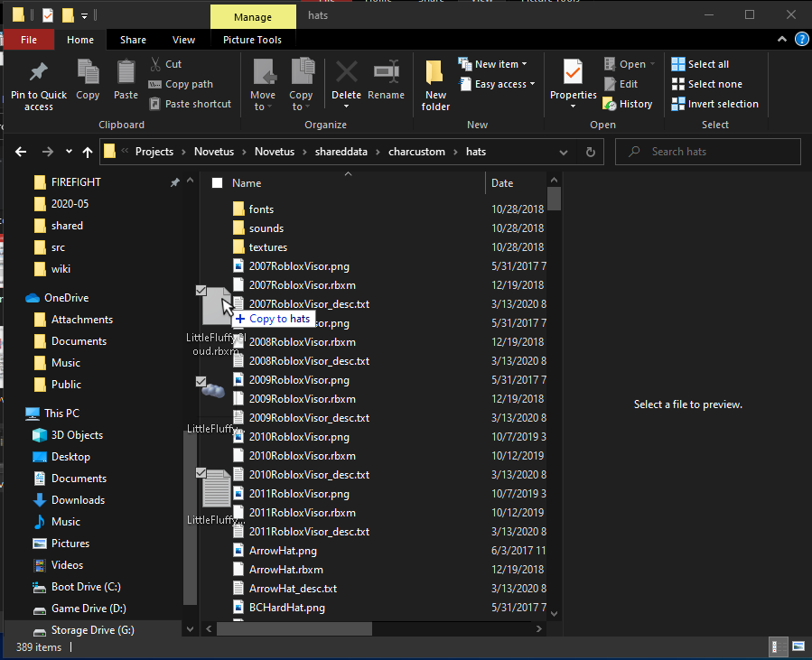Open the File menu tab
The width and height of the screenshot is (812, 660).
pos(29,40)
